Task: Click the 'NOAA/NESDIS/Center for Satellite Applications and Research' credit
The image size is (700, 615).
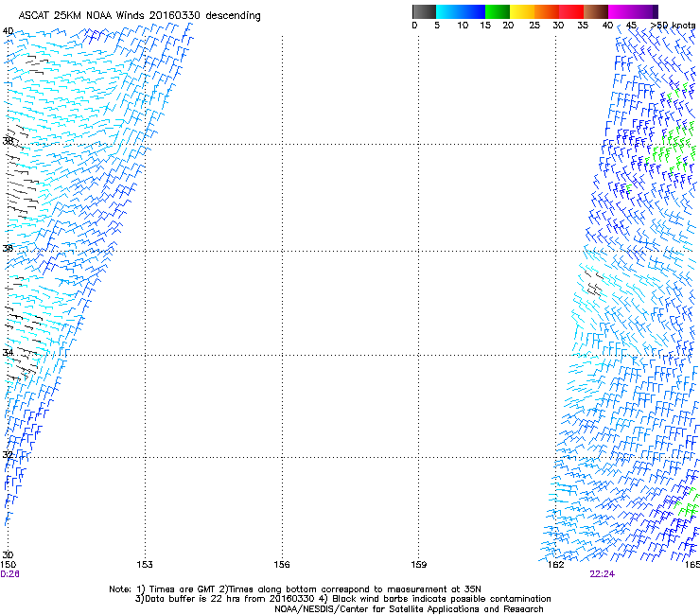Action: [409, 609]
